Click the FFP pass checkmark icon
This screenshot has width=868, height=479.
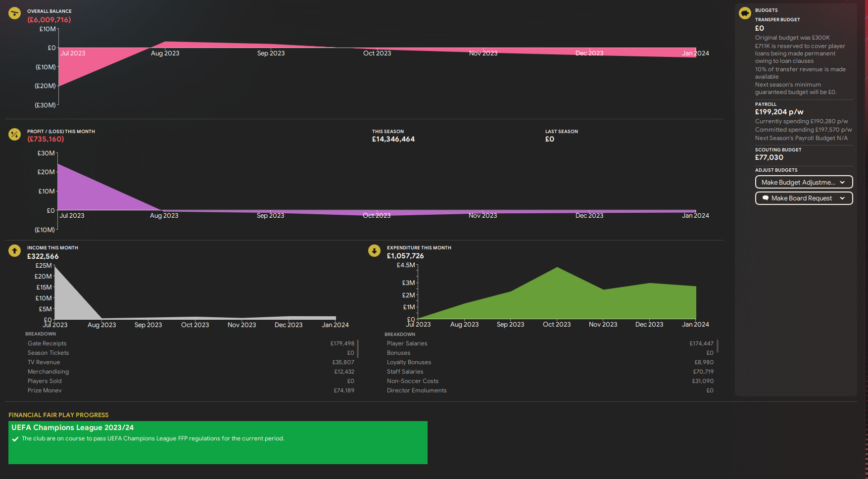click(x=15, y=439)
